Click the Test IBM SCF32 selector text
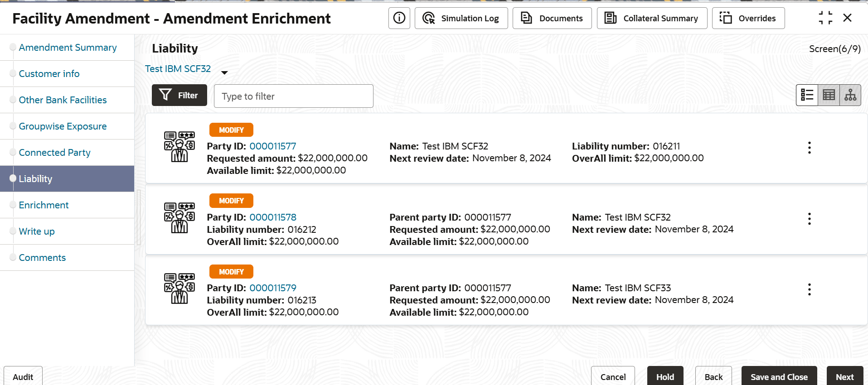 coord(178,69)
